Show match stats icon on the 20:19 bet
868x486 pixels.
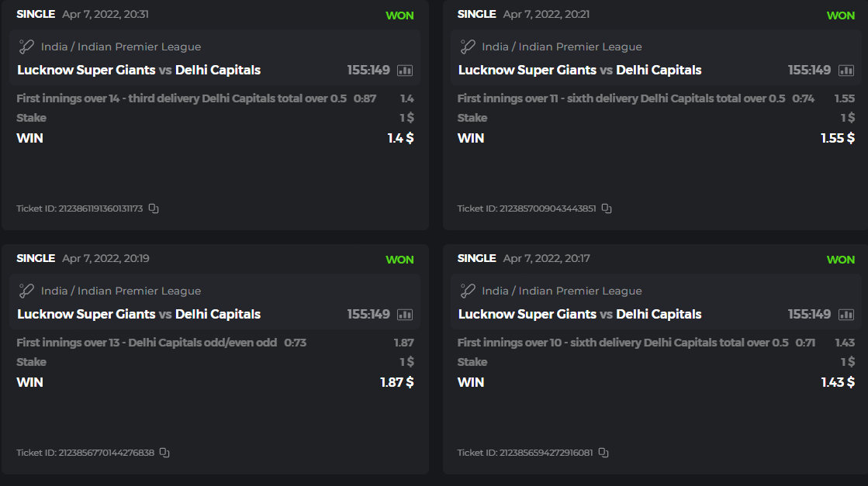tap(405, 315)
